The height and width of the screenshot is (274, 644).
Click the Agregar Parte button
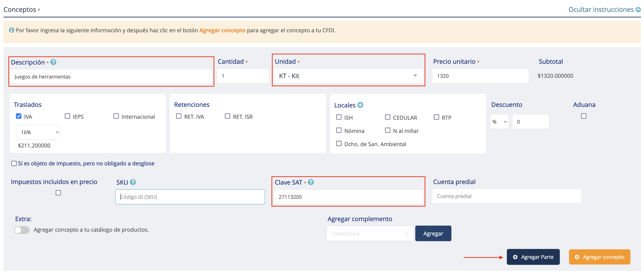click(x=533, y=257)
